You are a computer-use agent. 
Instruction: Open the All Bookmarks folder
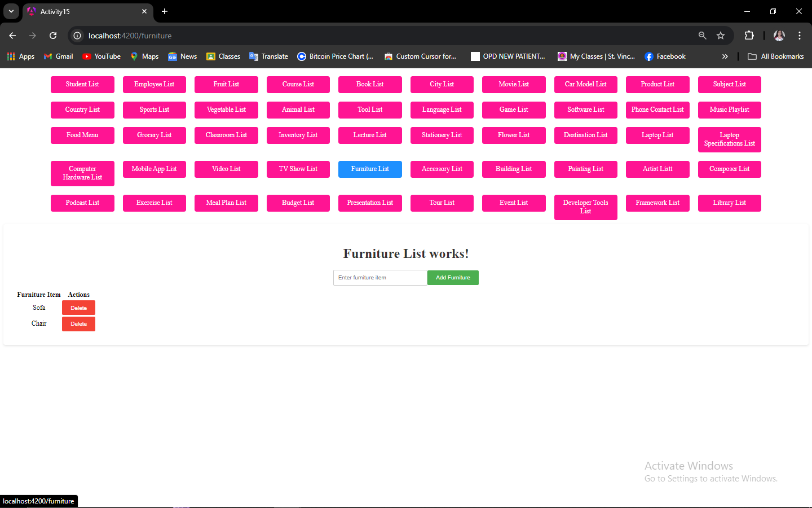pos(776,56)
